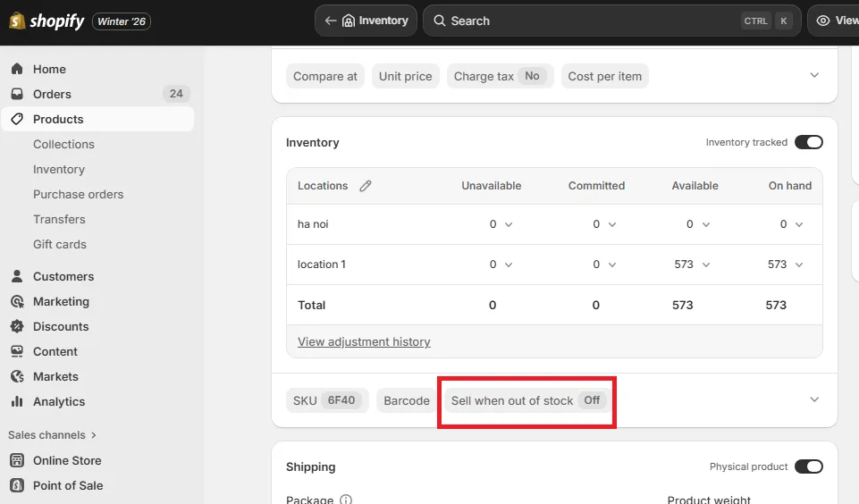Open Customers in sidebar
Image resolution: width=859 pixels, height=504 pixels.
pyautogui.click(x=63, y=276)
